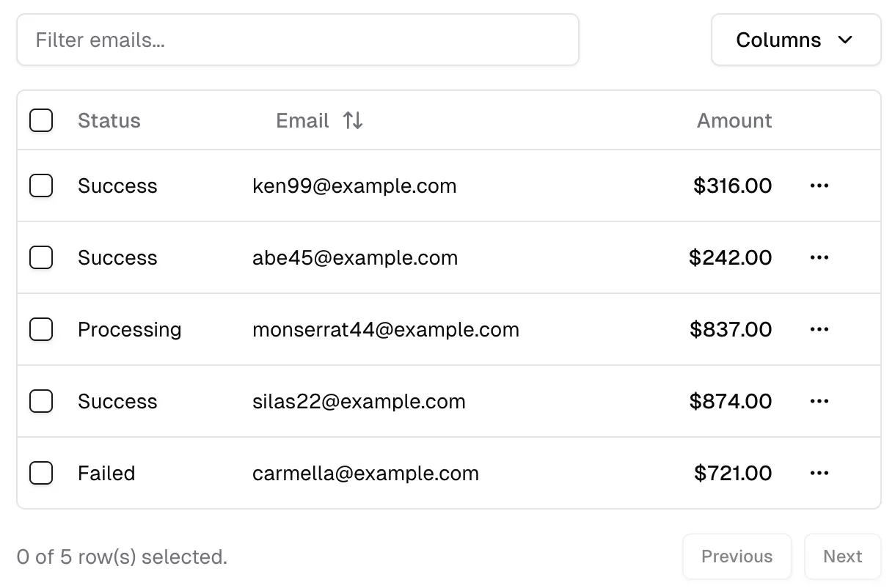The height and width of the screenshot is (588, 895).
Task: Check the Processing row checkbox
Action: pyautogui.click(x=41, y=330)
